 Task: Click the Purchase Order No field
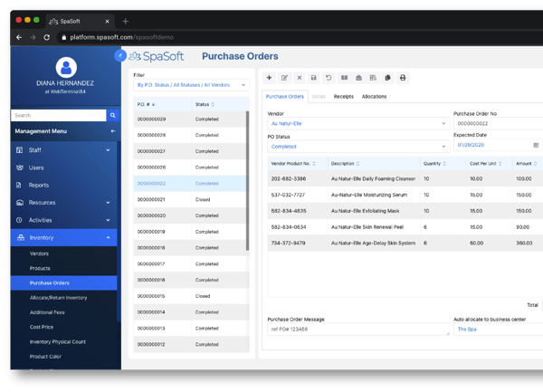point(498,124)
